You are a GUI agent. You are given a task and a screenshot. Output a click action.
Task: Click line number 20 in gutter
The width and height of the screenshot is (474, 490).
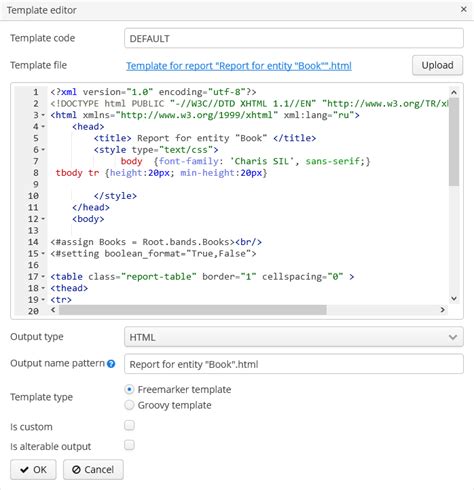click(x=33, y=311)
